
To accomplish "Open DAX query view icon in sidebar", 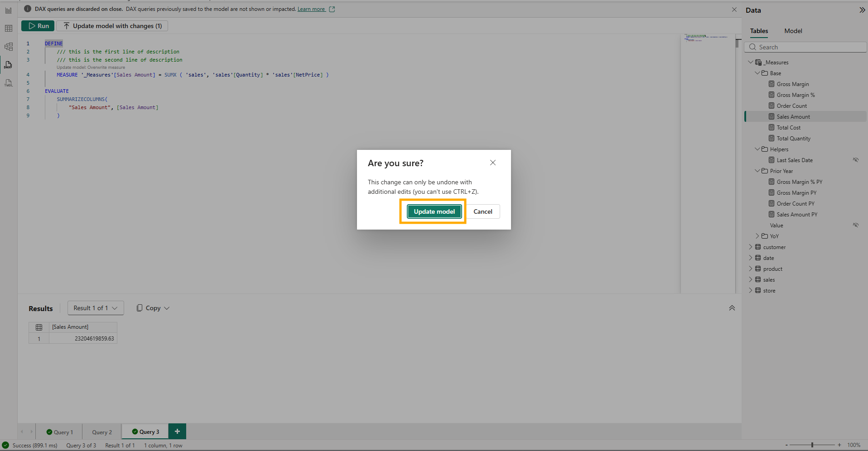I will [9, 65].
